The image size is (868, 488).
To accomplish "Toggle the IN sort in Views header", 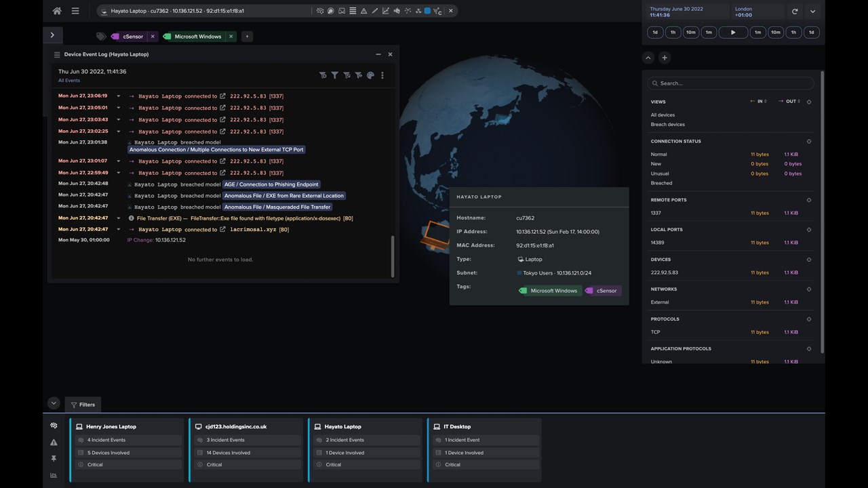I will pyautogui.click(x=758, y=102).
